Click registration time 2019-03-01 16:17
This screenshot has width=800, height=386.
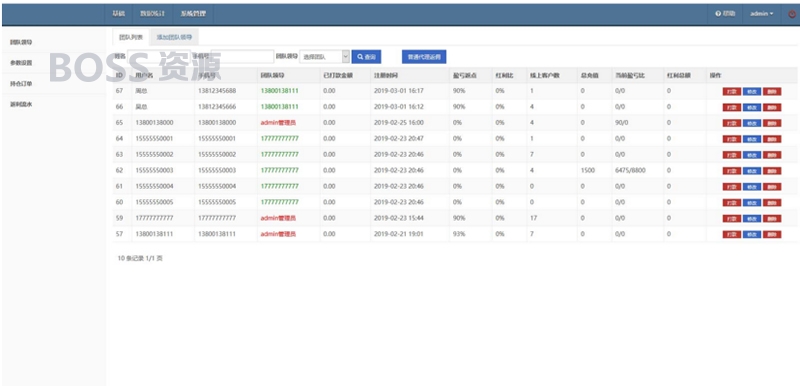398,91
